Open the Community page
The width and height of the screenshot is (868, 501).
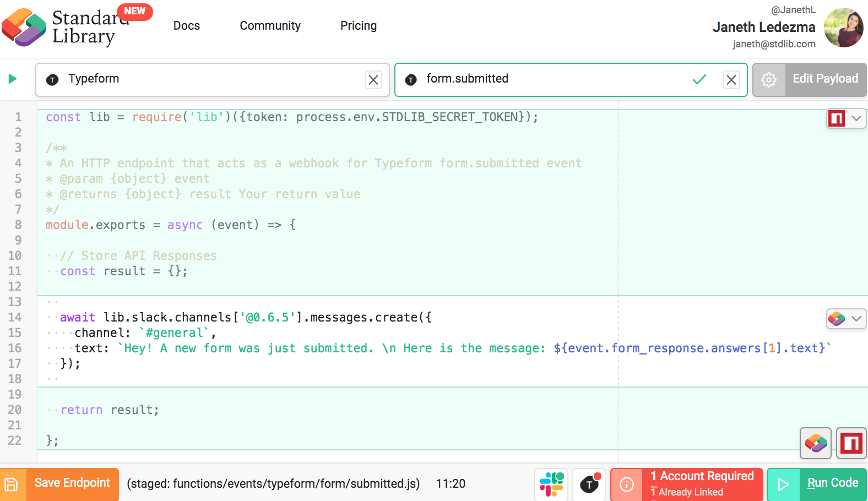coord(270,26)
